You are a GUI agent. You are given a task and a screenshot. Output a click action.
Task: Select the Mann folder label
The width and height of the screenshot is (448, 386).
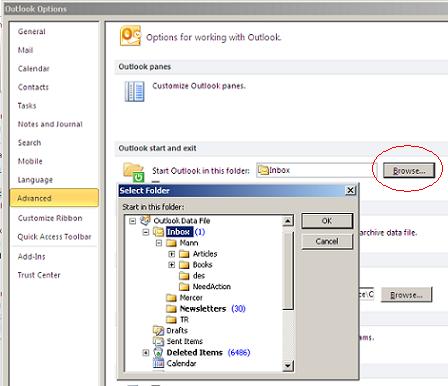(189, 243)
